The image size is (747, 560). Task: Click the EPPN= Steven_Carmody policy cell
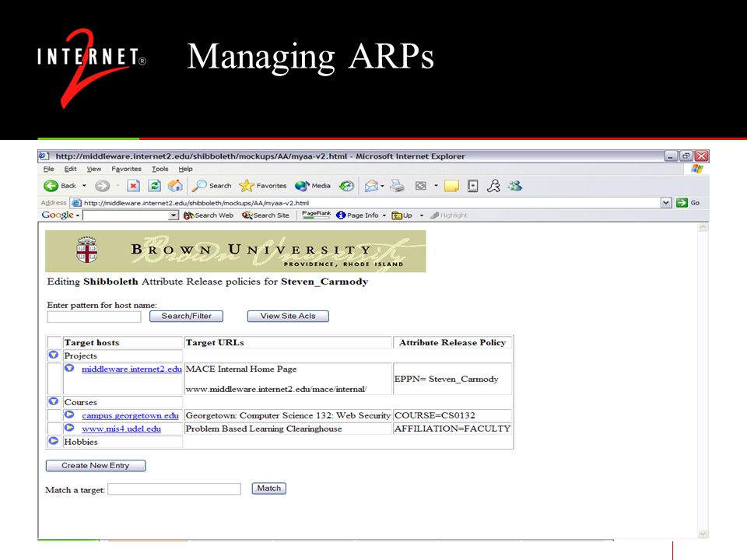452,379
